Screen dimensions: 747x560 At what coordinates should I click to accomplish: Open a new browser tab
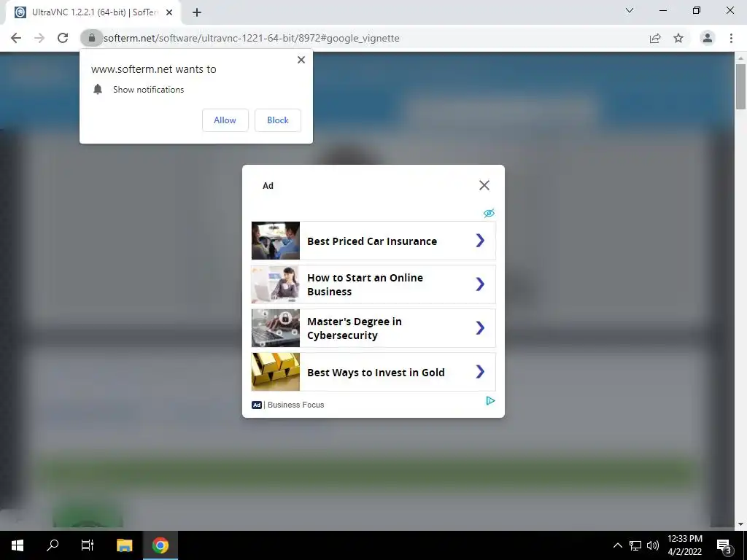pyautogui.click(x=197, y=12)
